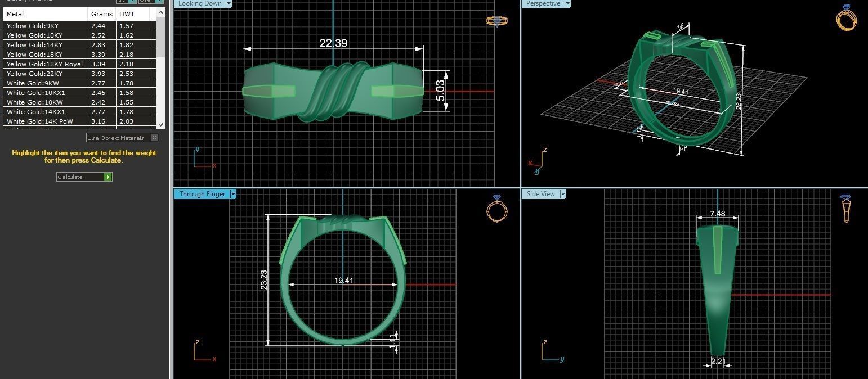Screen dimensions: 868x379
Task: Click the twisted rope detail in Looking Down
Action: 334,92
